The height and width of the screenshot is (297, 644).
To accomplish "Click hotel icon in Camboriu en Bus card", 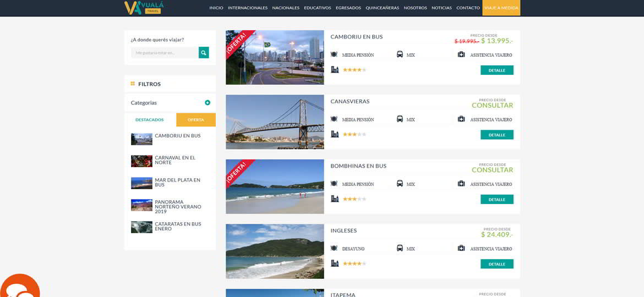I will pyautogui.click(x=335, y=69).
